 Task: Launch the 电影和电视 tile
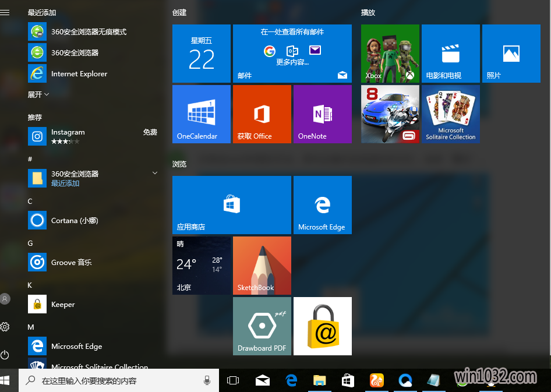pos(450,54)
